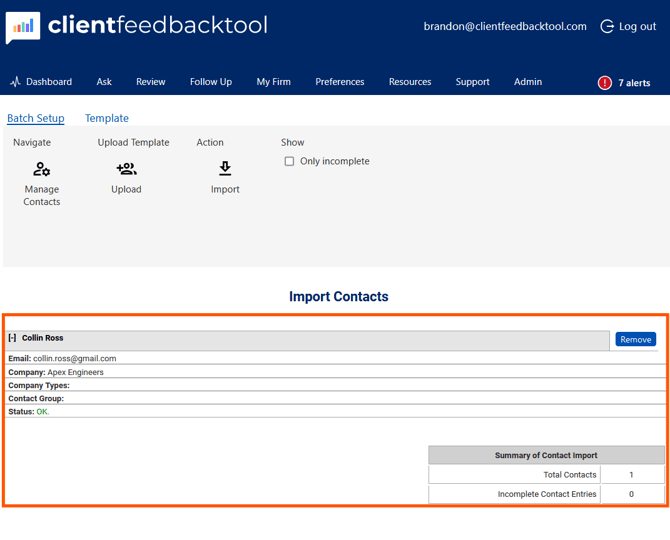Click brandon@clientfeedbacktool.com account email
The height and width of the screenshot is (540, 670).
(505, 26)
